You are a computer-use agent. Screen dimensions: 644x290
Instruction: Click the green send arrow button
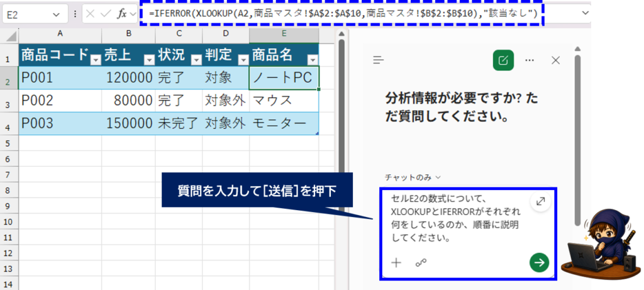pyautogui.click(x=539, y=262)
